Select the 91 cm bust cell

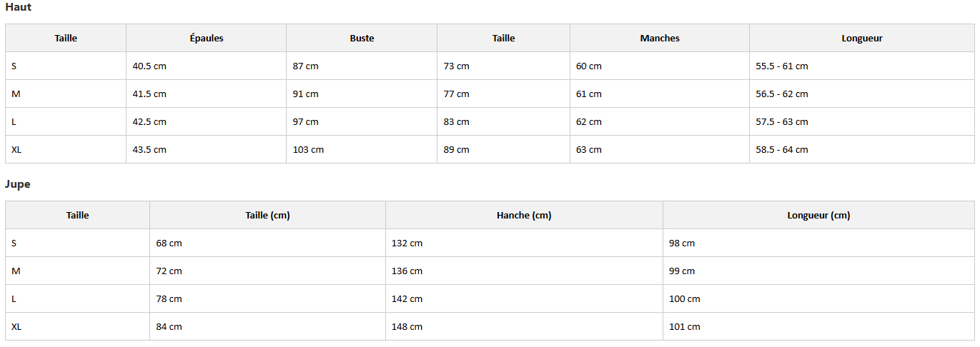point(306,94)
